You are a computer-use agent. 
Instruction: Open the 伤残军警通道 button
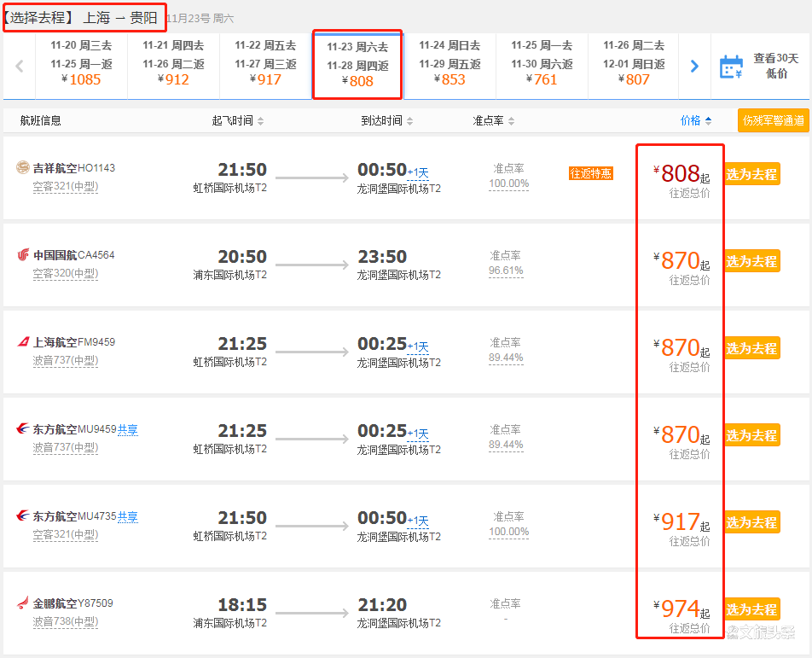(x=773, y=120)
